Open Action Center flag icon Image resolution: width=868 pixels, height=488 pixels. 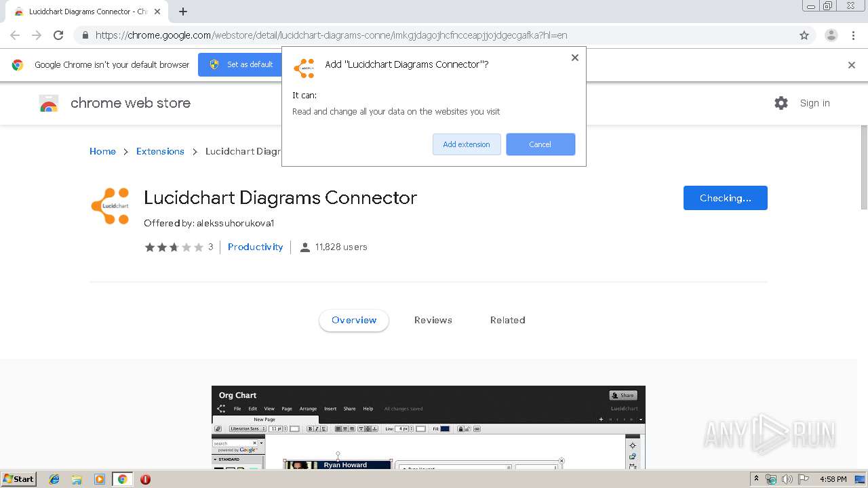pyautogui.click(x=802, y=479)
